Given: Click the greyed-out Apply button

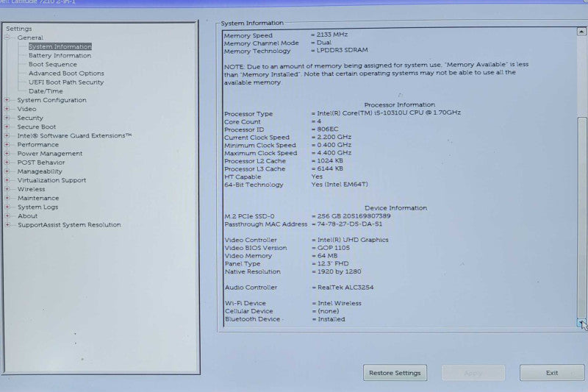Looking at the screenshot, I should click(x=473, y=373).
